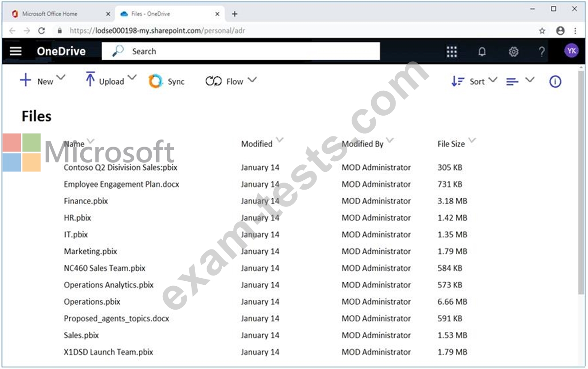Open the Modified column dropdown
This screenshot has width=588, height=369.
point(279,140)
